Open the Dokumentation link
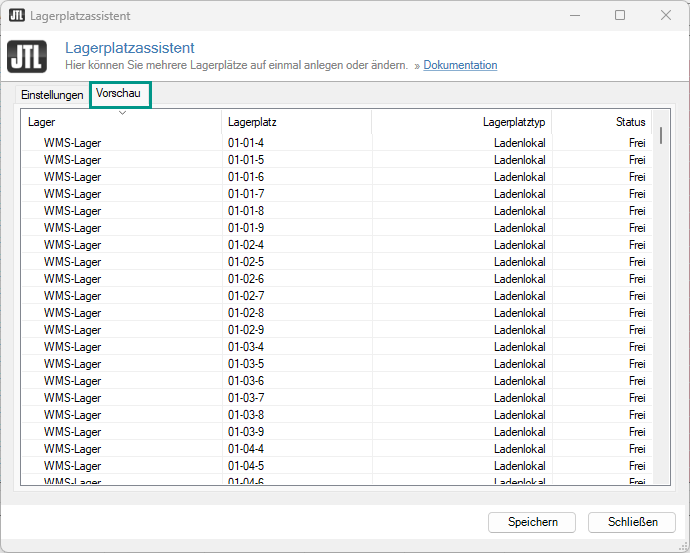This screenshot has width=690, height=553. click(x=460, y=65)
